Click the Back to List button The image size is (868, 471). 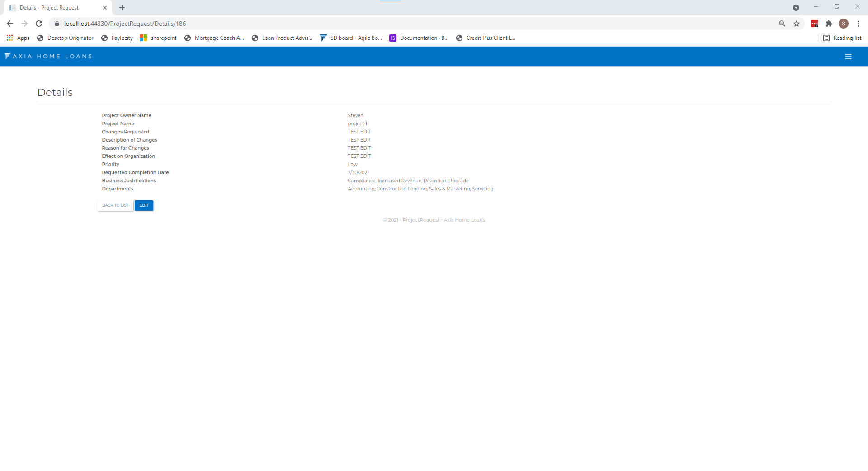pos(115,205)
